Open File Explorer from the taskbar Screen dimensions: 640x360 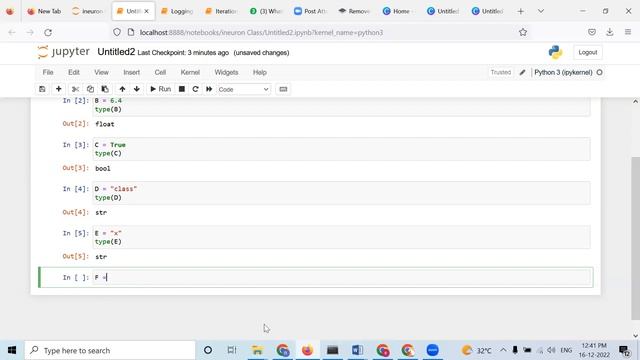(x=257, y=350)
